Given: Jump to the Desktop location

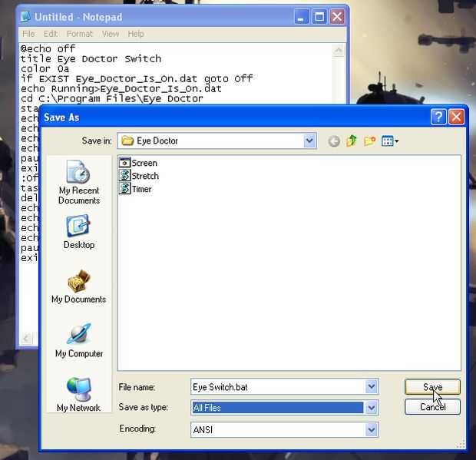Looking at the screenshot, I should 79,232.
